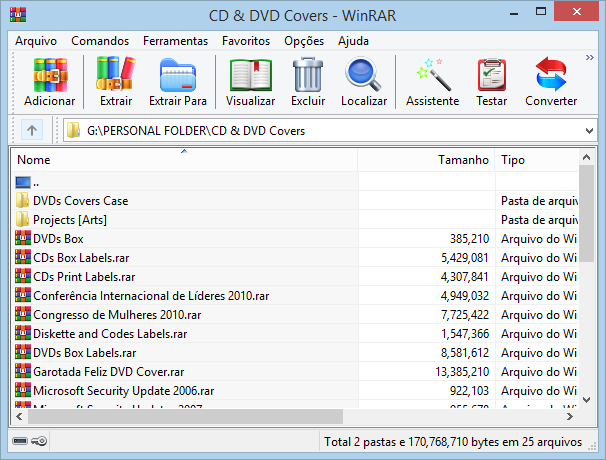Click the Converter arrows icon
Screen dimensions: 606x460
pos(551,74)
